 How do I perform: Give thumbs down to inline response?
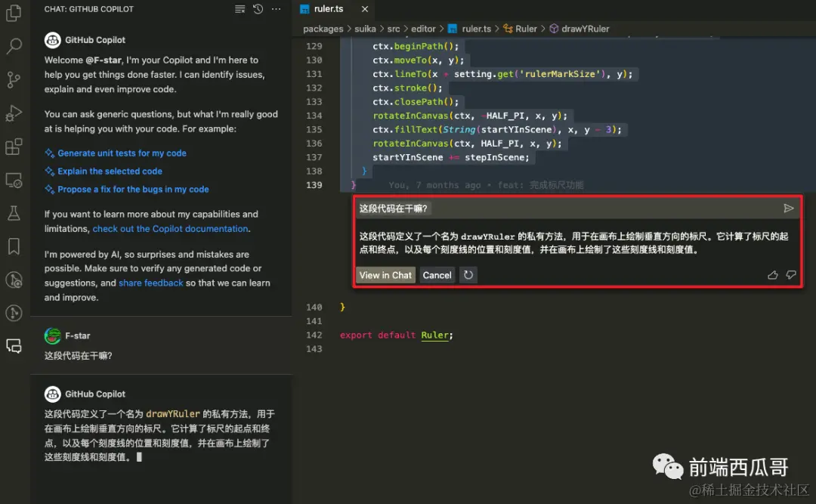791,275
